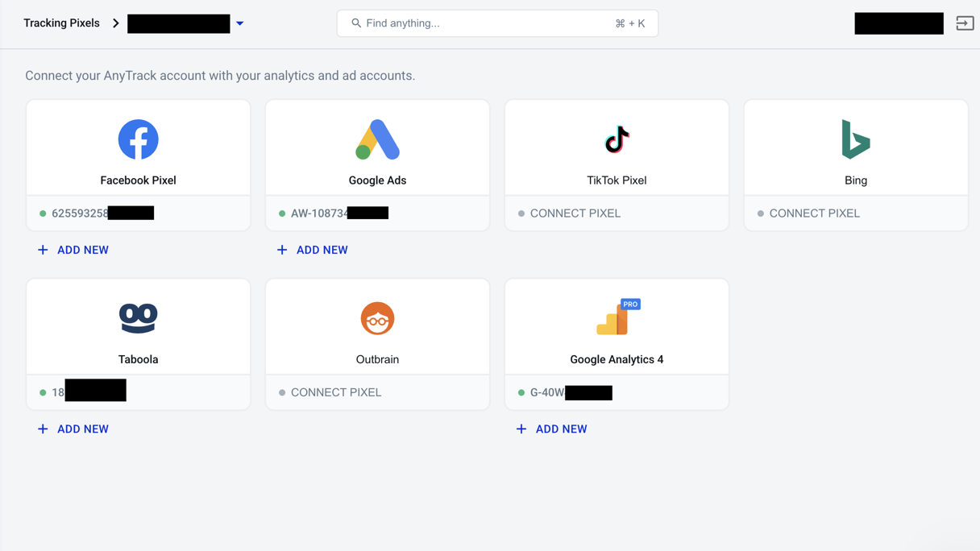980x551 pixels.
Task: Click plus icon under Facebook Pixel card
Action: pyautogui.click(x=43, y=250)
